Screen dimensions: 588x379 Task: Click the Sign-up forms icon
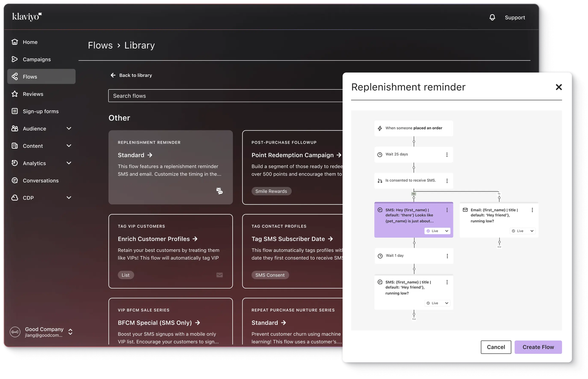15,111
